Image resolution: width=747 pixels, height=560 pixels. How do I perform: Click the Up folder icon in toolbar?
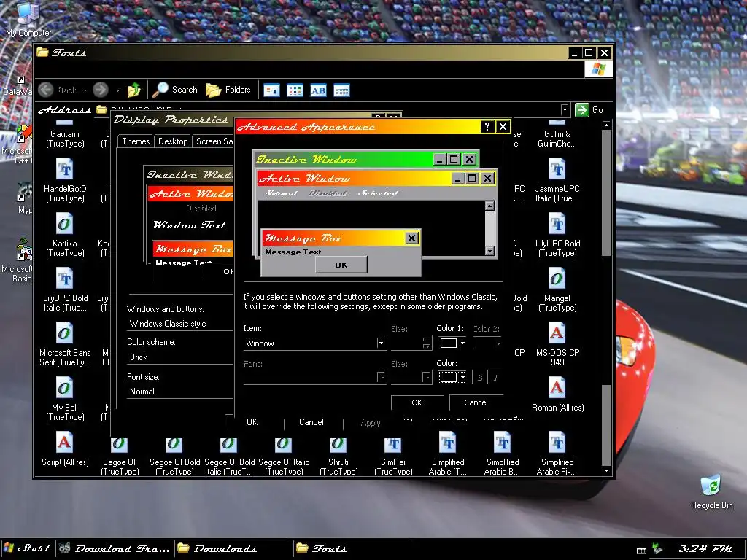coord(134,90)
